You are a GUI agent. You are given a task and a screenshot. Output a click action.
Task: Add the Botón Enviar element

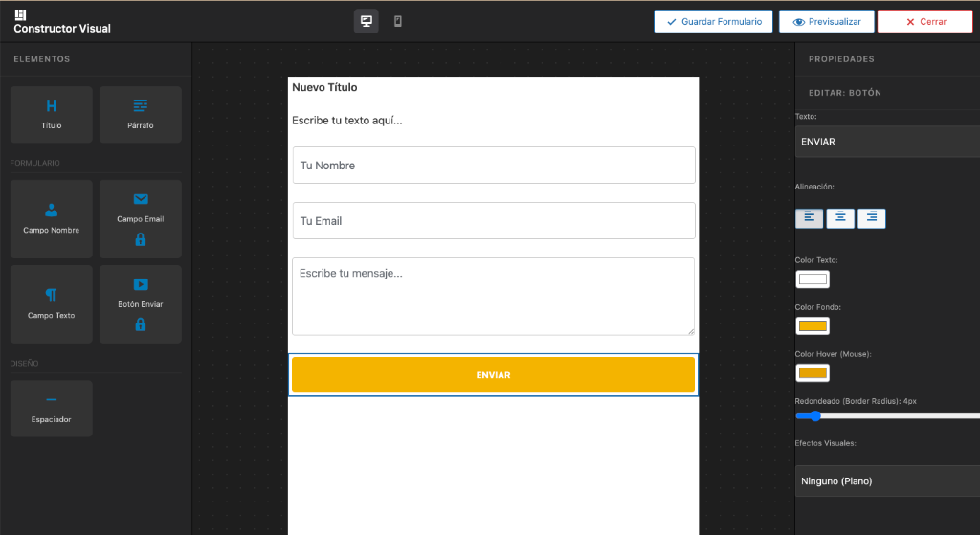click(140, 304)
